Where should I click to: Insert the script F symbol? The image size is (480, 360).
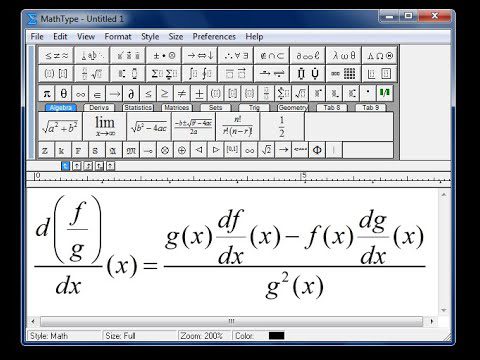[x=79, y=150]
